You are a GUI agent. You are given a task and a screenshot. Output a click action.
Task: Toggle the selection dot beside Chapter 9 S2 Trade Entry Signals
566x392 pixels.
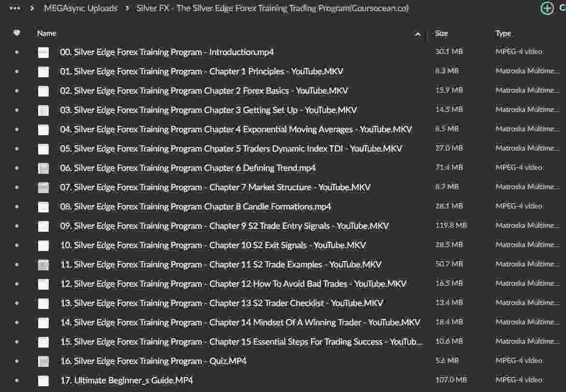(x=18, y=225)
